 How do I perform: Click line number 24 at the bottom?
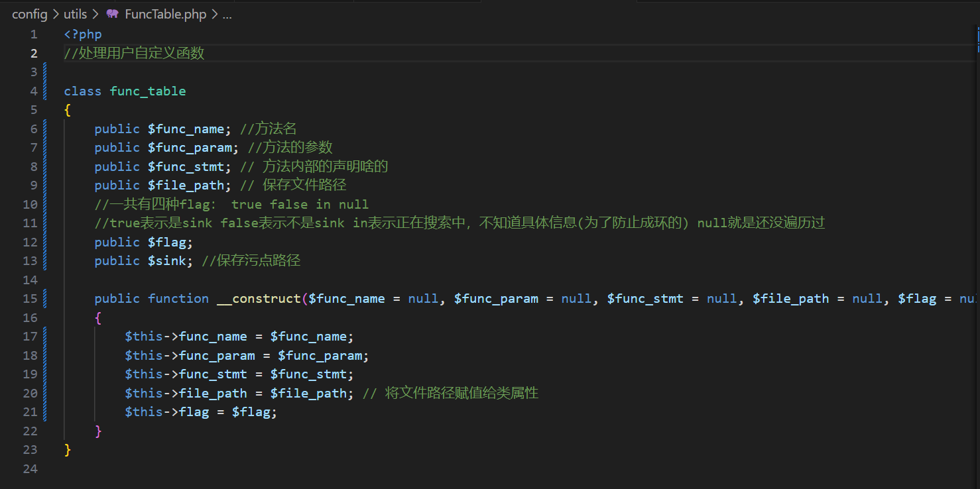30,468
